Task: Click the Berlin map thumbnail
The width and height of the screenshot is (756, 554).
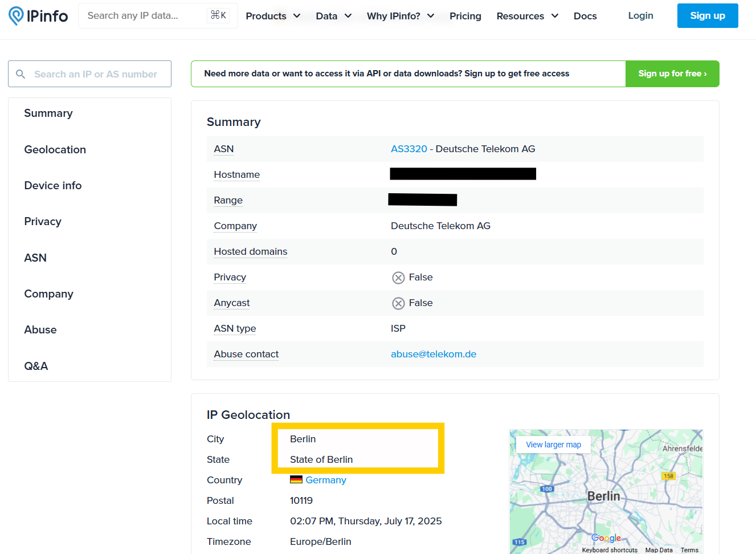Action: click(x=606, y=491)
